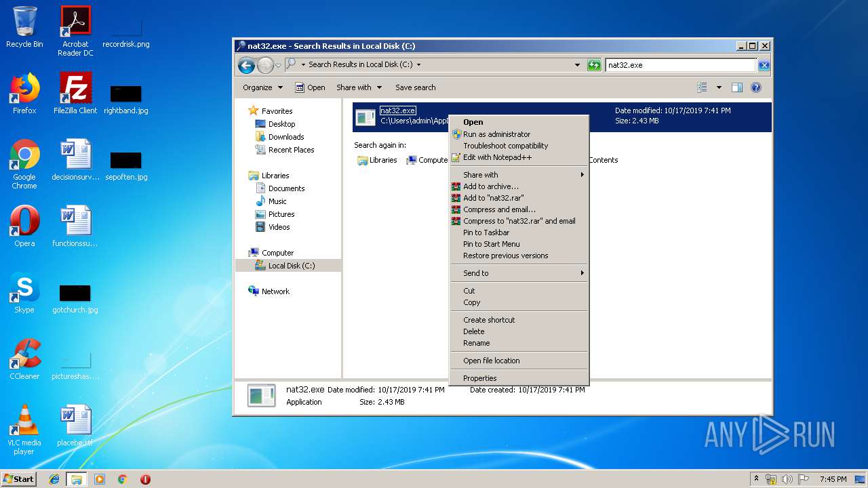The height and width of the screenshot is (488, 868).
Task: Open the Google Chrome desktop shortcut
Action: click(x=24, y=164)
